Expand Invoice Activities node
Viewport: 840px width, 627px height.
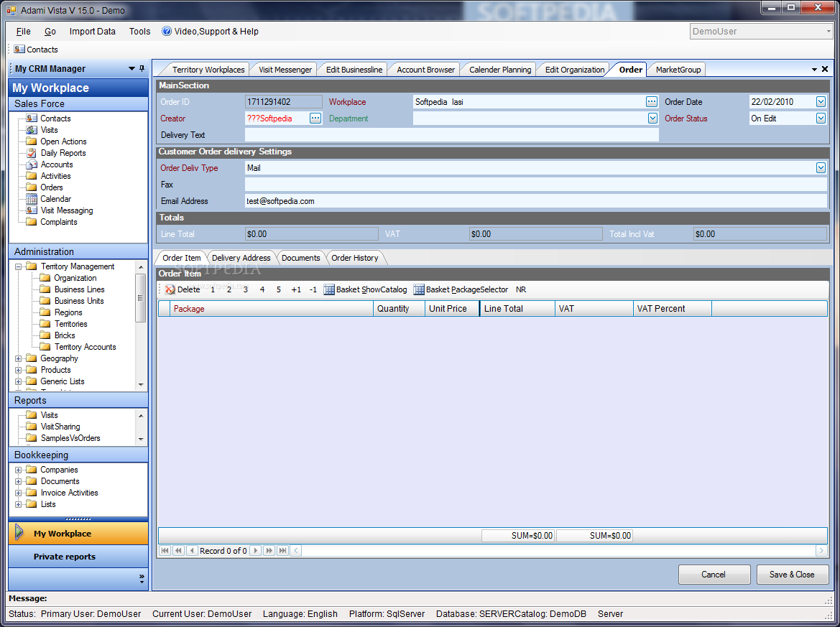tap(18, 493)
